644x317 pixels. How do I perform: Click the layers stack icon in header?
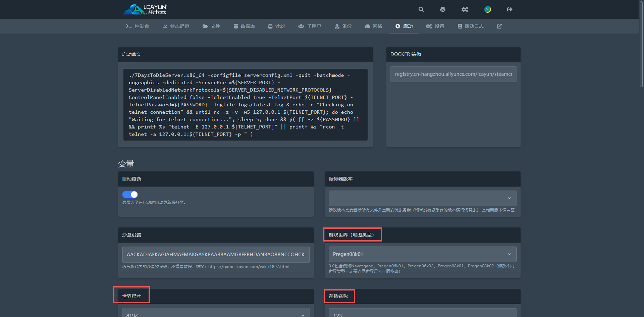tap(443, 9)
